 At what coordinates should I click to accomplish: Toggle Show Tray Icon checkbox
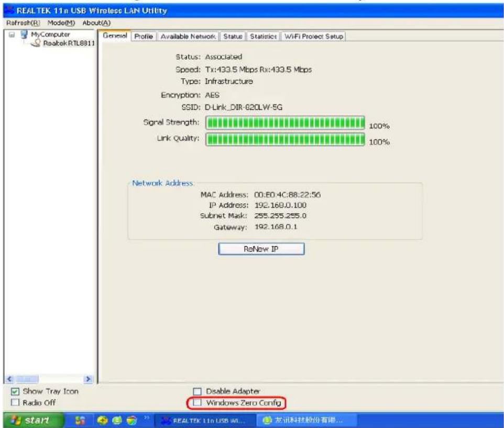[x=15, y=391]
